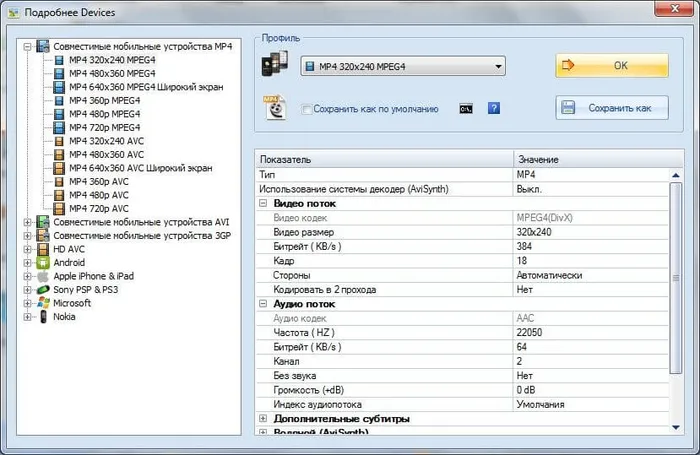Image resolution: width=700 pixels, height=455 pixels.
Task: Select the Громкость value 0 dB
Action: (x=526, y=390)
